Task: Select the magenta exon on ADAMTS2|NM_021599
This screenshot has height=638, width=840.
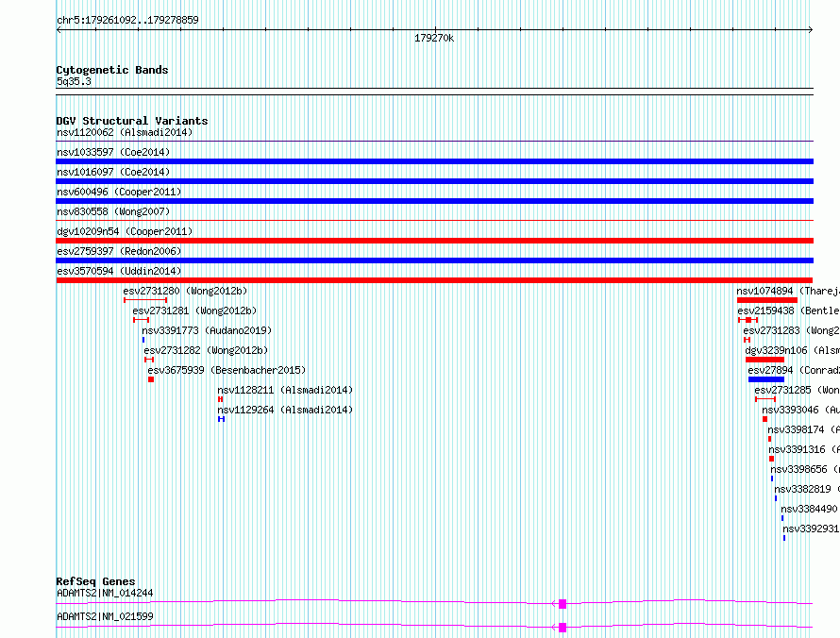Action: click(x=563, y=628)
